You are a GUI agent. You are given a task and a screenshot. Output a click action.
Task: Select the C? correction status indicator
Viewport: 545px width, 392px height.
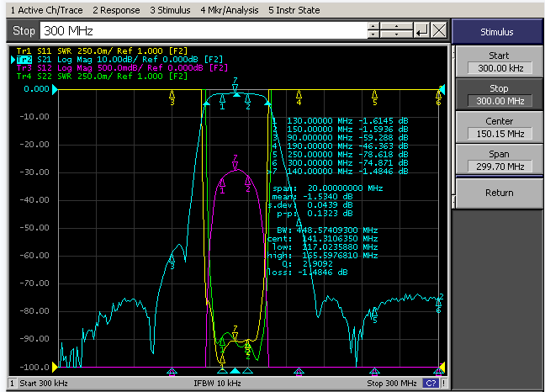pyautogui.click(x=431, y=383)
